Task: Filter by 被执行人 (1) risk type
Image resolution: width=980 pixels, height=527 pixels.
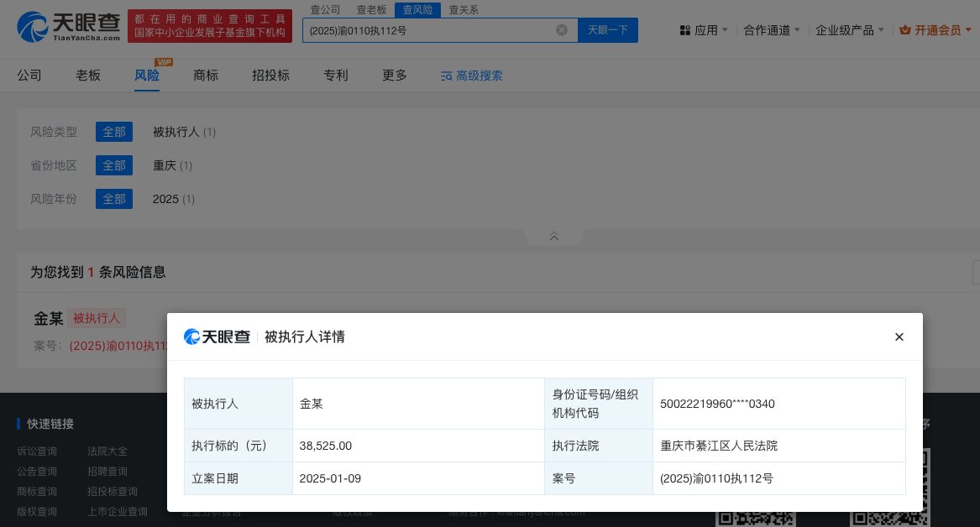Action: click(x=185, y=132)
